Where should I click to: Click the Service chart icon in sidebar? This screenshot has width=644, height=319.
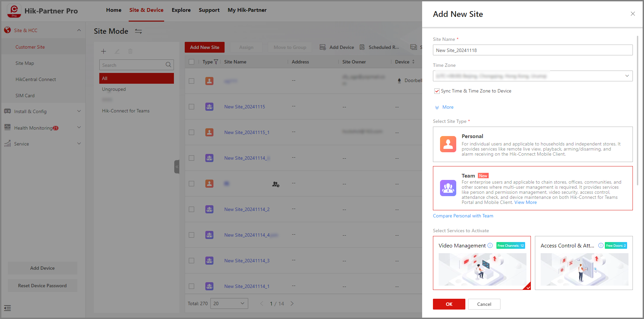pos(7,143)
